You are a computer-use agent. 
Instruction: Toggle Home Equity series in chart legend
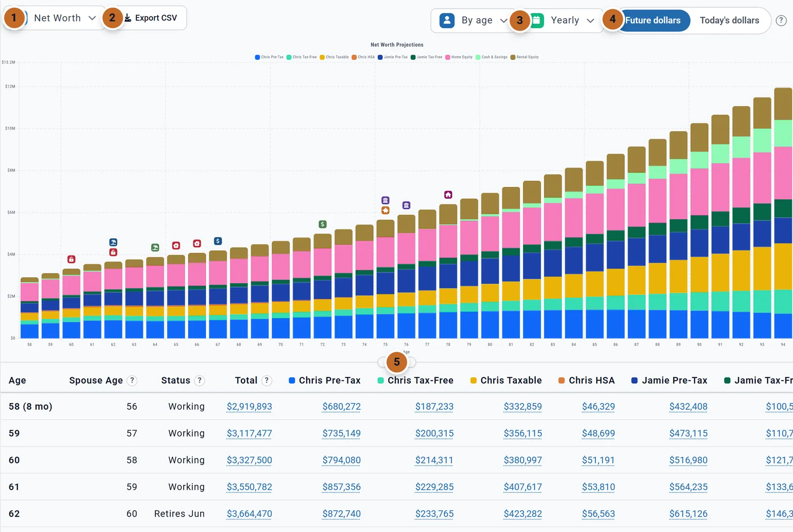pyautogui.click(x=459, y=57)
